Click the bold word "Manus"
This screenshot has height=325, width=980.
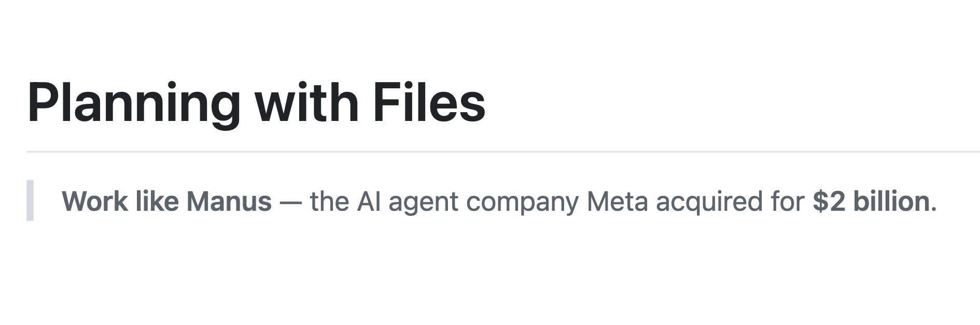point(229,201)
